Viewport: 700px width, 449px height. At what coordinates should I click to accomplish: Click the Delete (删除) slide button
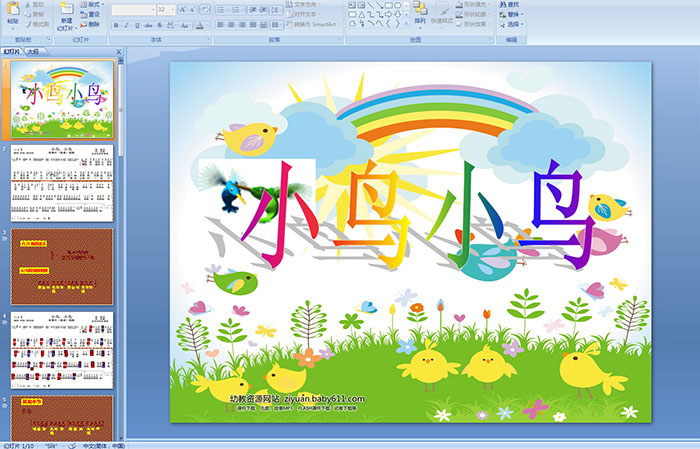point(90,24)
